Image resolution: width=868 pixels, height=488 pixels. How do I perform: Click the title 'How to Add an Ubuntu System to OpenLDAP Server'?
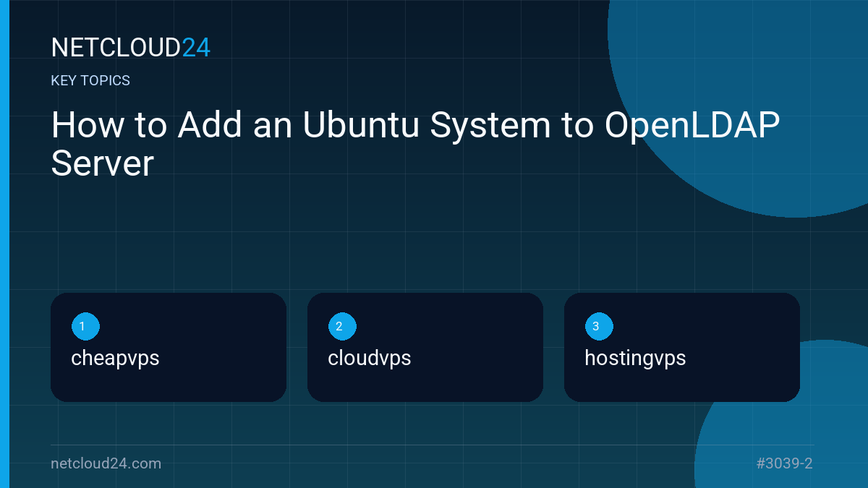coord(416,145)
